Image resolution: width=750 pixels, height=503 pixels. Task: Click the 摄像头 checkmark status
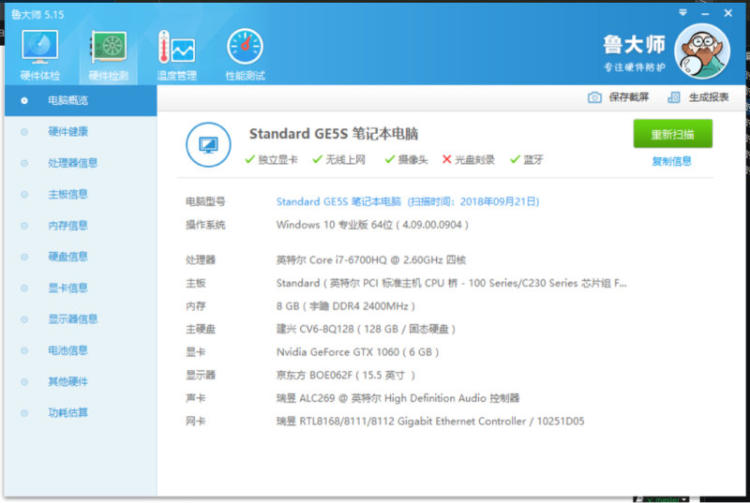(x=406, y=160)
